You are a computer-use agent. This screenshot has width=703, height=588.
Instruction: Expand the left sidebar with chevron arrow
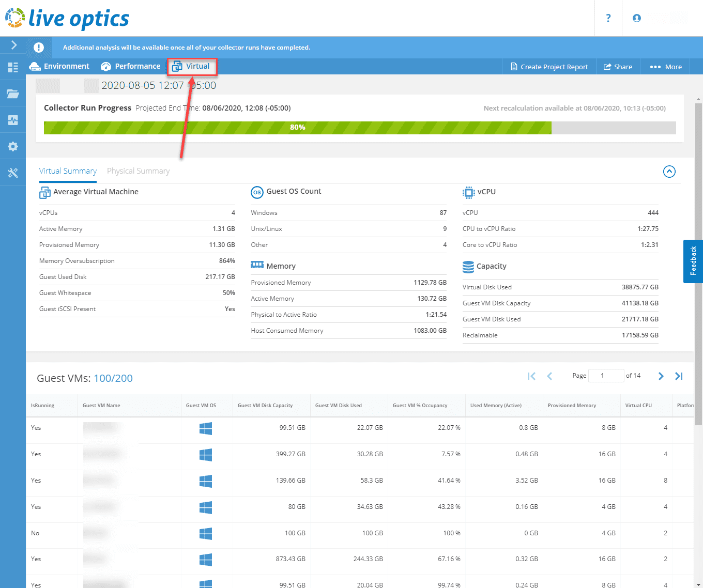point(13,45)
